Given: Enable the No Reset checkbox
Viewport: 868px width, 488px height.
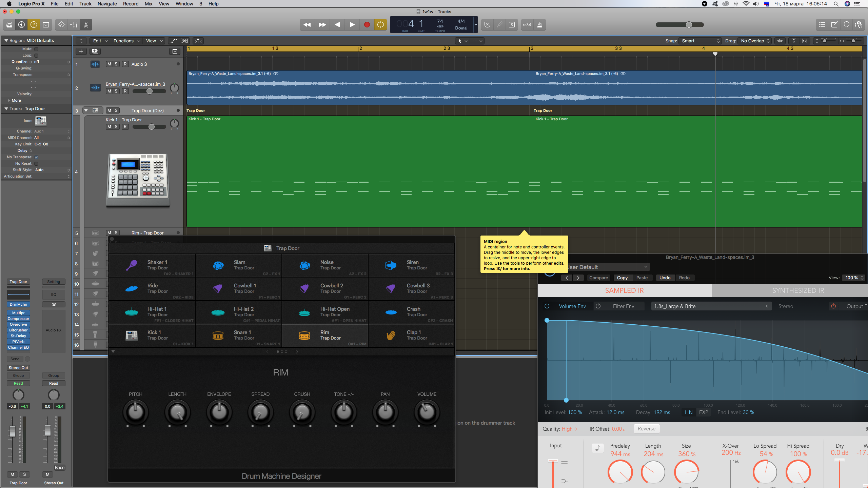Looking at the screenshot, I should click(x=36, y=164).
